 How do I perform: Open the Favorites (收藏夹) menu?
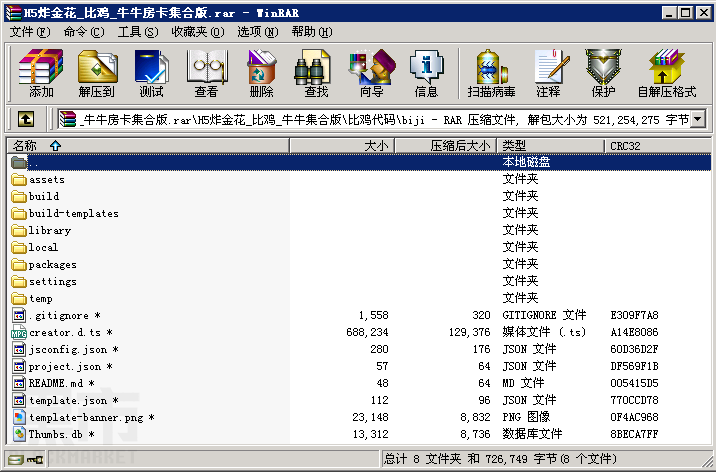(198, 32)
